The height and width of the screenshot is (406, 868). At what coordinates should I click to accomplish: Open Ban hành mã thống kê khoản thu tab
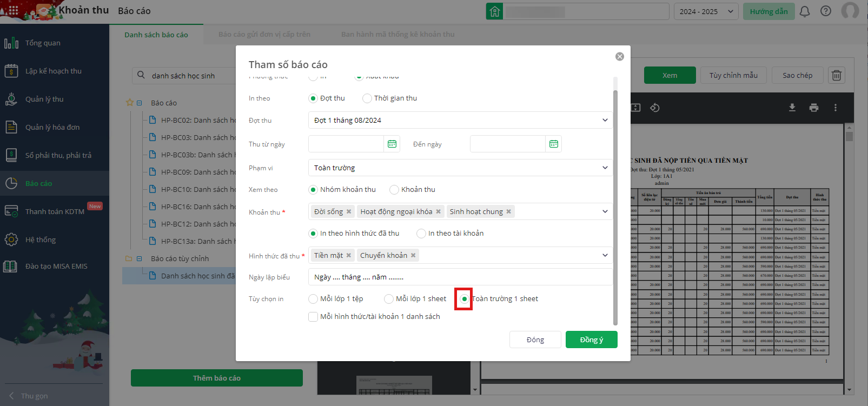click(398, 34)
